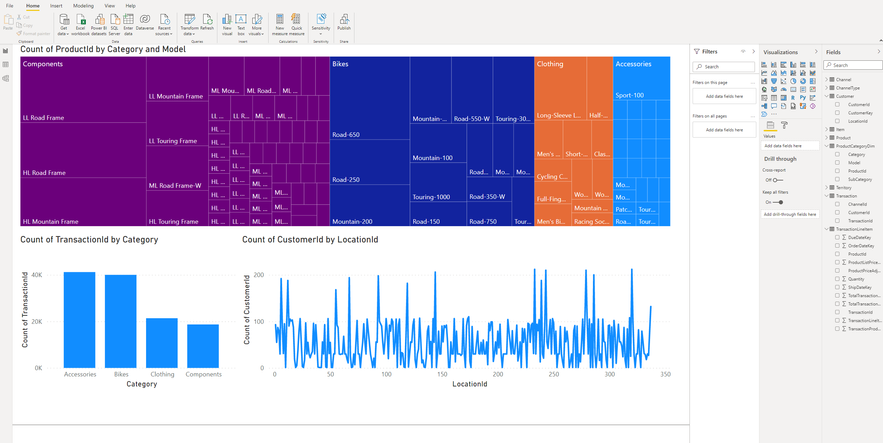
Task: Open the Help ribbon tab
Action: click(131, 6)
